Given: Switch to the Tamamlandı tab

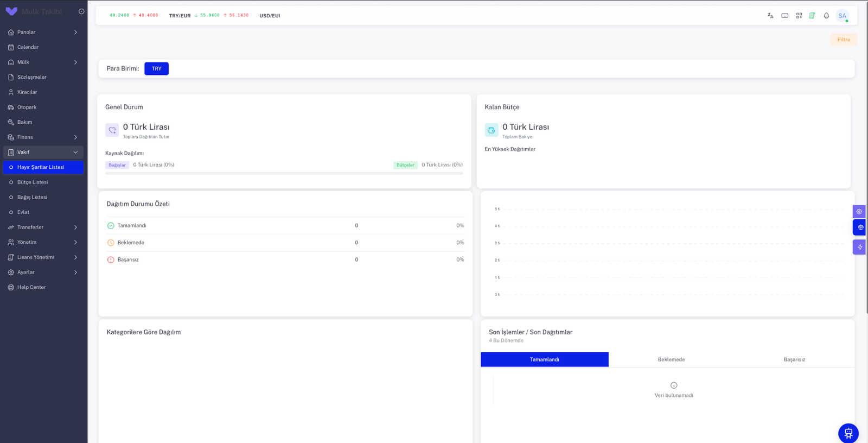Looking at the screenshot, I should point(545,359).
